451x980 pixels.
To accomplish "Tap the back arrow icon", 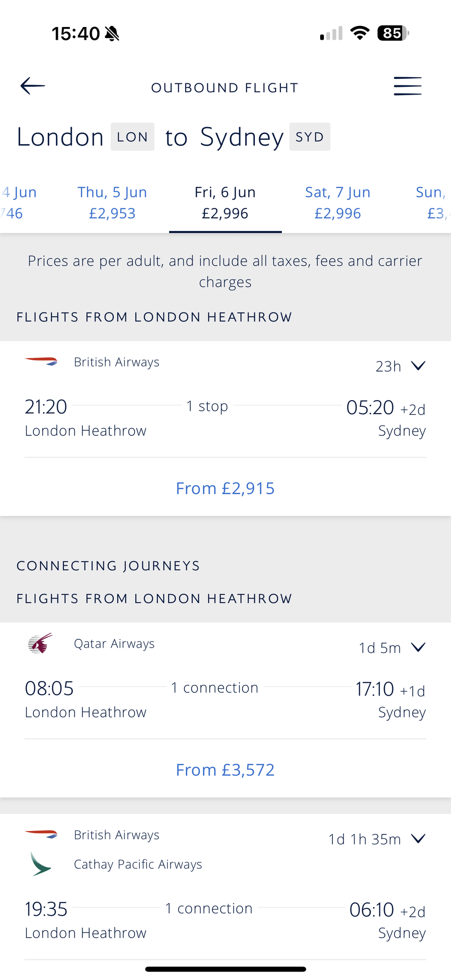I will (33, 86).
